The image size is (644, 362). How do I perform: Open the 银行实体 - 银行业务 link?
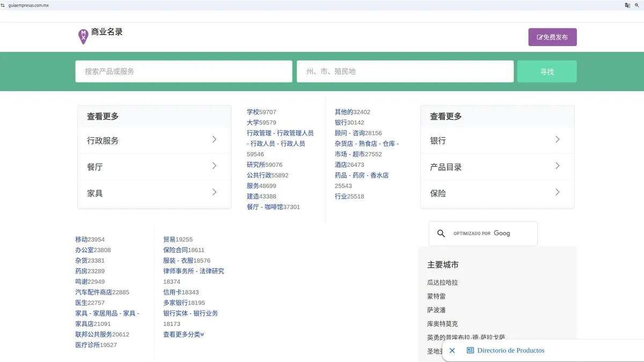[x=191, y=313]
